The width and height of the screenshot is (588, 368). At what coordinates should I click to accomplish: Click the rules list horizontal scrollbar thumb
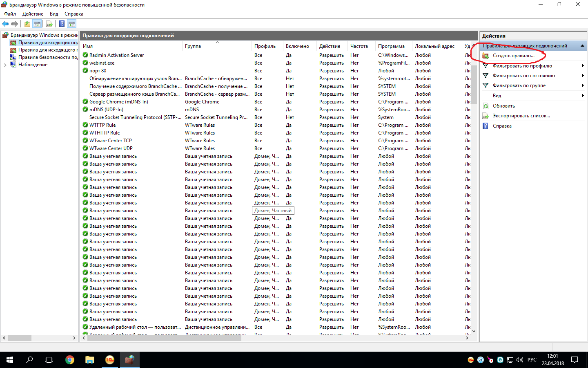point(165,338)
